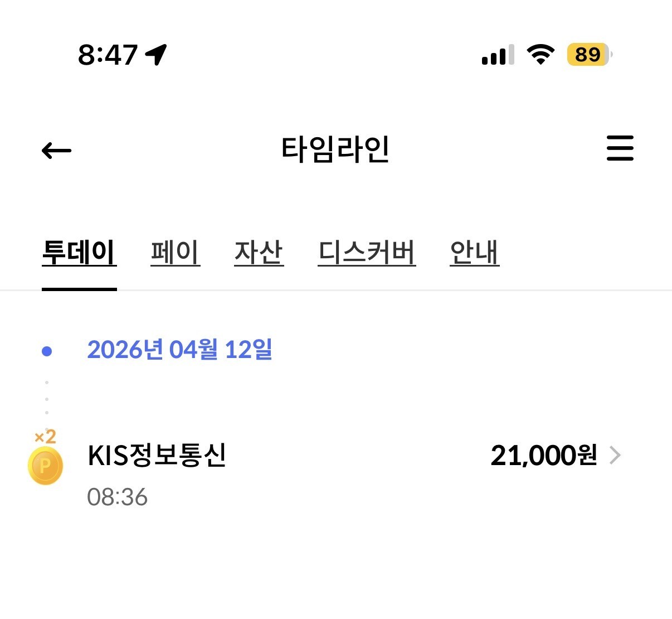Tap the Wi-Fi status icon
The width and height of the screenshot is (672, 619).
coord(540,54)
